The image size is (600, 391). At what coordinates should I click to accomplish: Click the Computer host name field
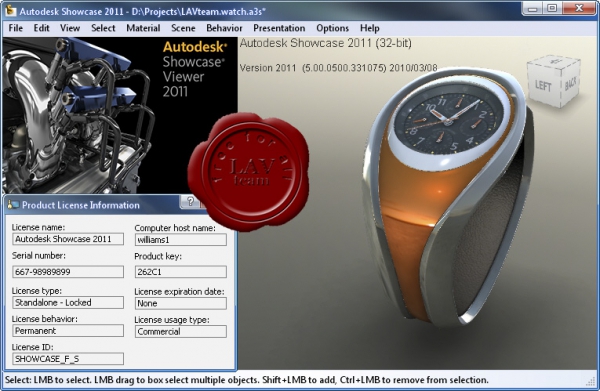181,239
